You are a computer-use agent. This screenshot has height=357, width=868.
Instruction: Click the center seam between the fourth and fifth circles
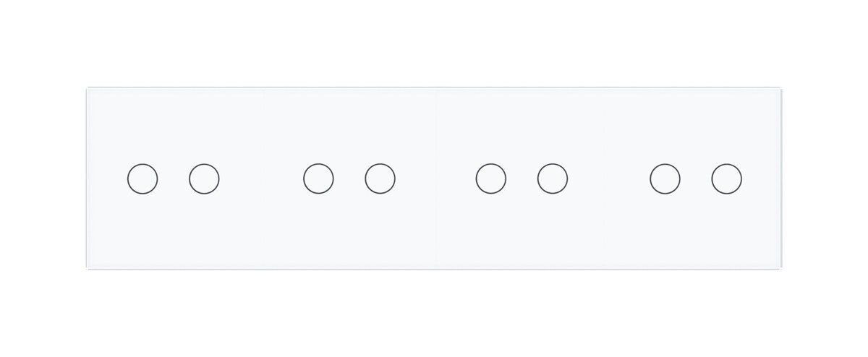tap(435, 178)
